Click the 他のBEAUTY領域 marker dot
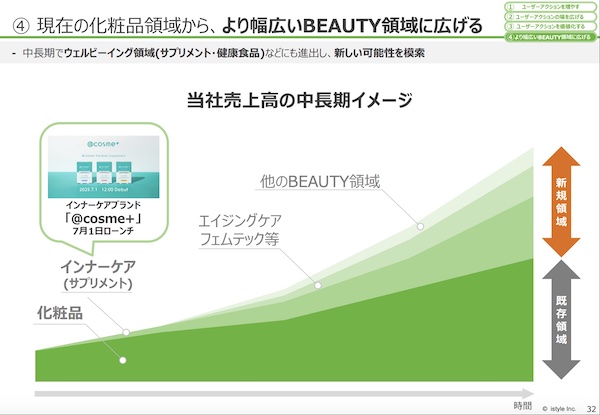 pyautogui.click(x=420, y=226)
